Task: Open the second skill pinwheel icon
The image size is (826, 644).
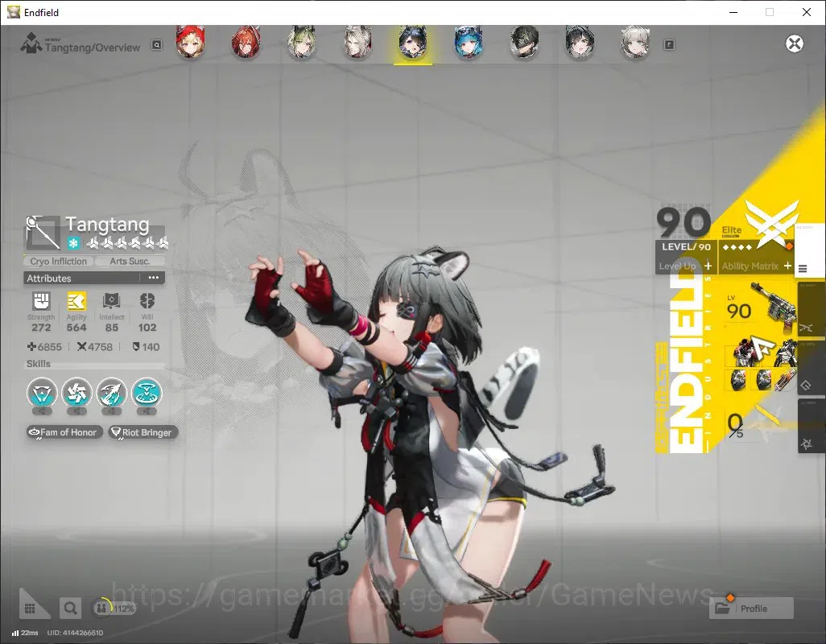Action: [x=77, y=393]
